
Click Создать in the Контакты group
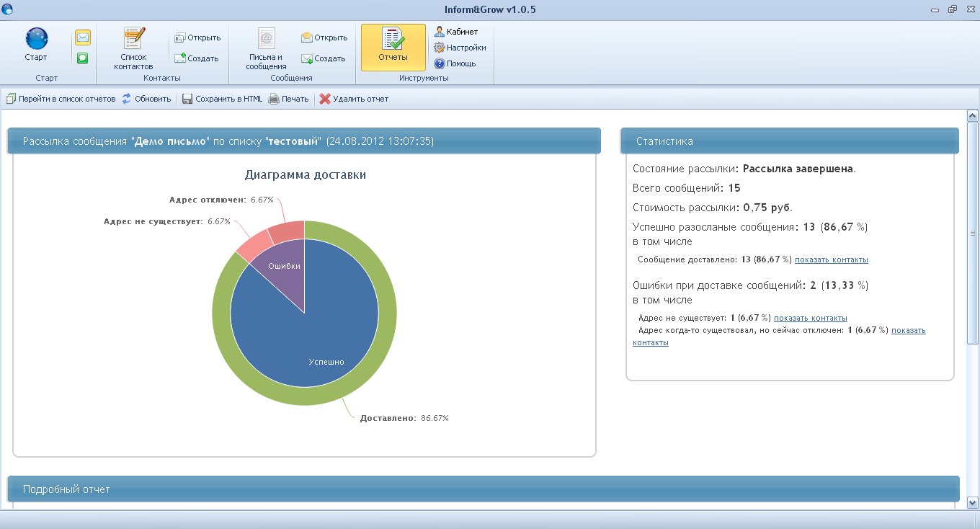197,58
